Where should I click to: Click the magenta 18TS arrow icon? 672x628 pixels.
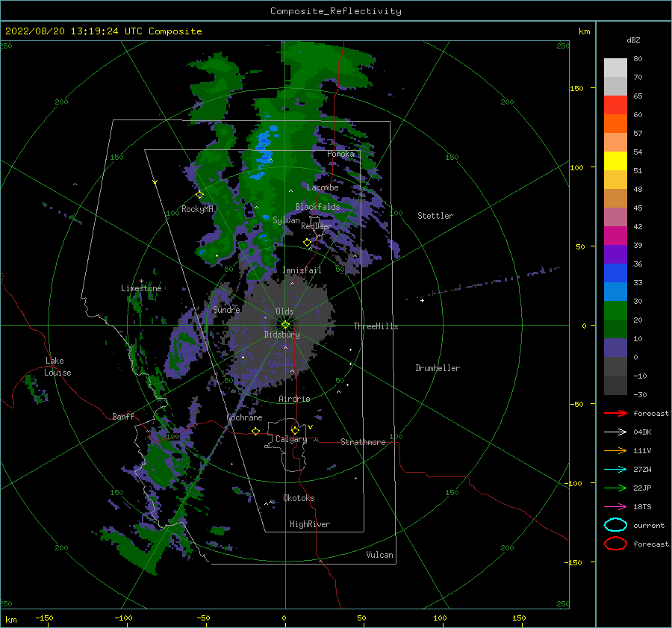pyautogui.click(x=615, y=507)
